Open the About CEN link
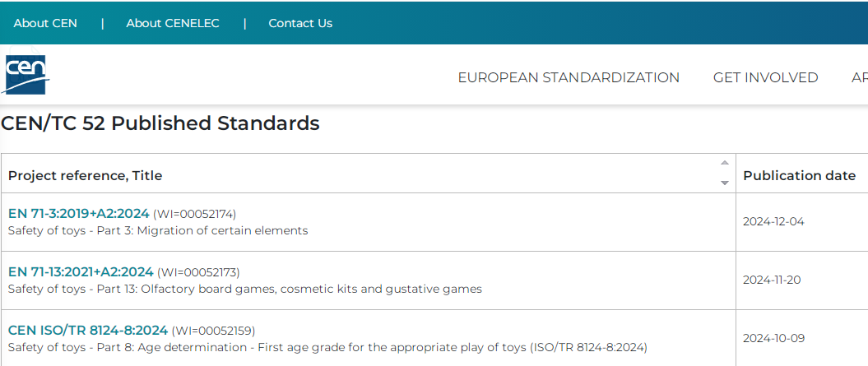The image size is (868, 366). coord(45,23)
